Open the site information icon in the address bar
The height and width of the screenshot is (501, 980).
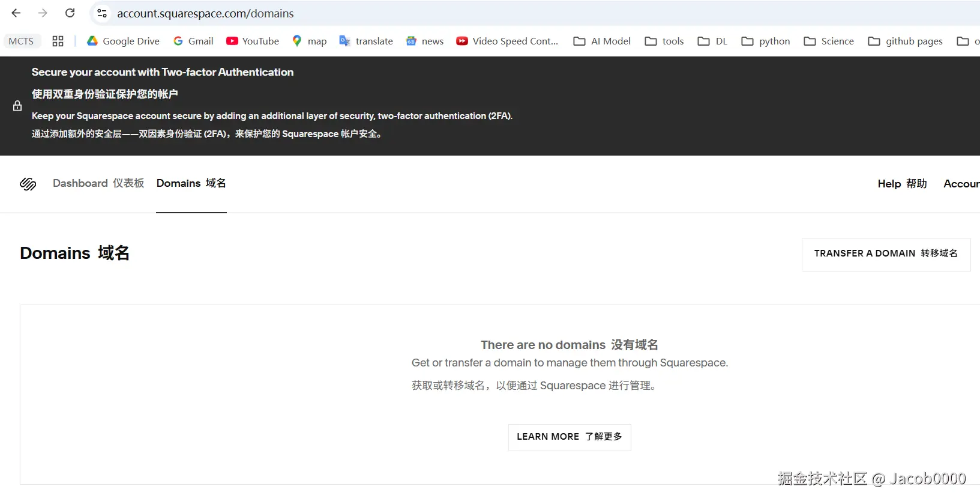[x=102, y=13]
